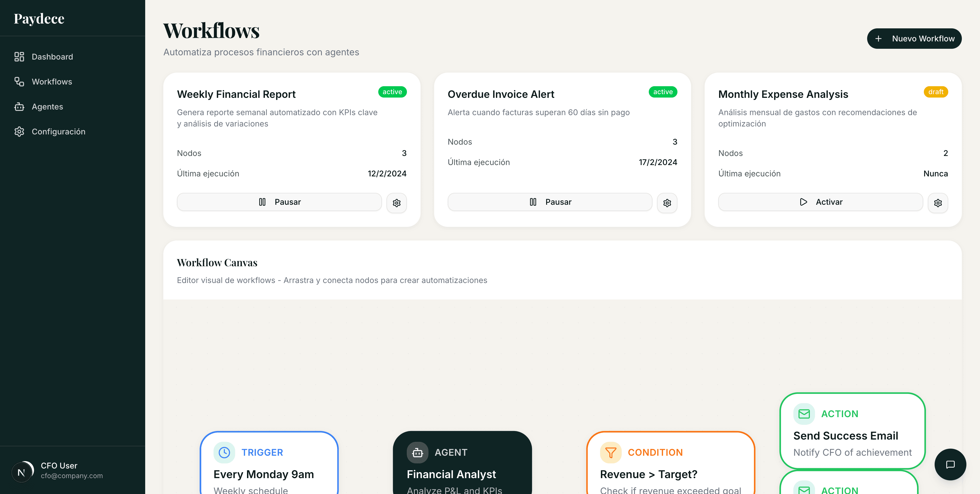Select Workflows in the sidebar navigation
980x494 pixels.
pyautogui.click(x=52, y=82)
